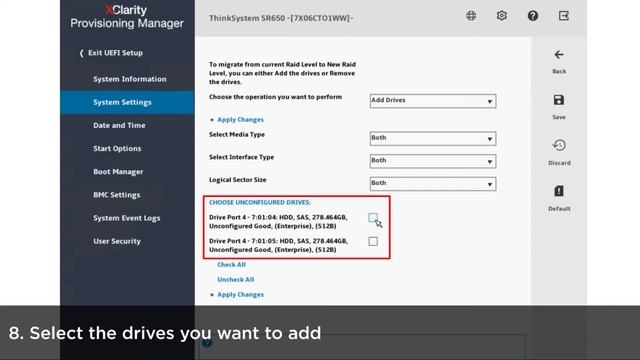This screenshot has width=640, height=360.
Task: Click the Select Media Type label
Action: (x=237, y=135)
